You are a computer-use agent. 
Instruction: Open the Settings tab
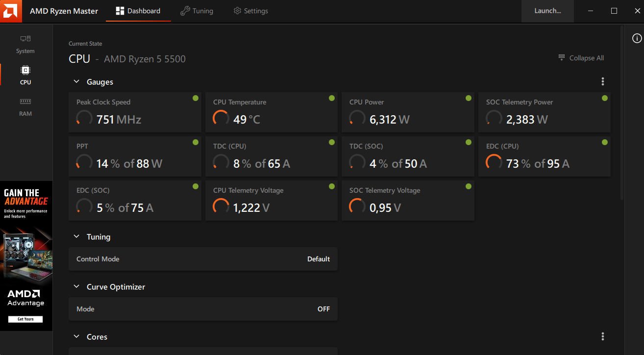pos(250,11)
